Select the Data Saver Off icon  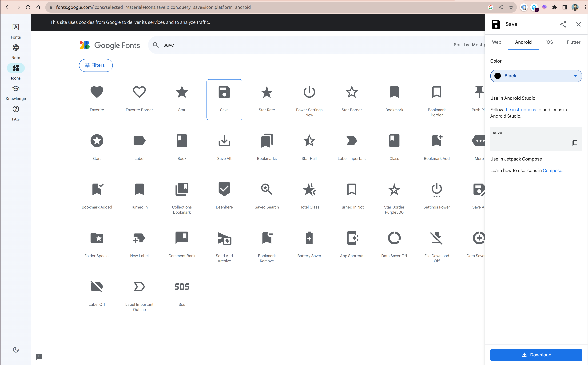tap(394, 238)
